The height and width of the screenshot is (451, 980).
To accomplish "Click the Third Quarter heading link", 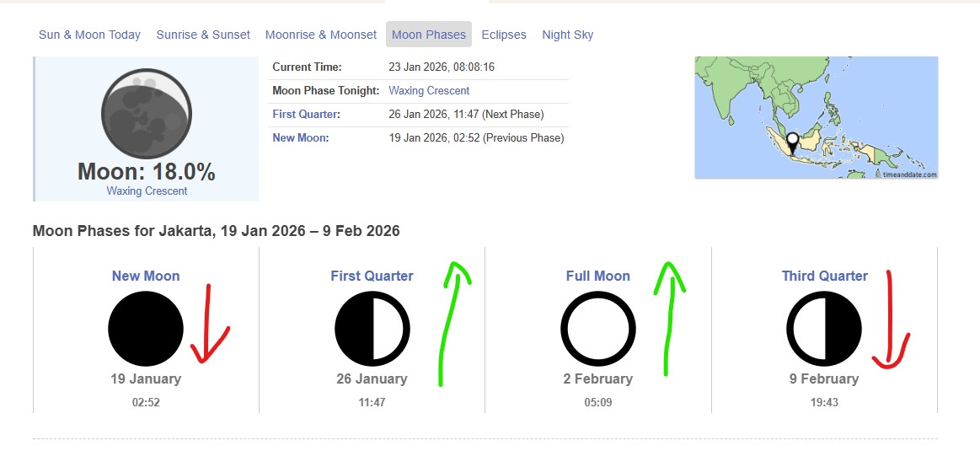I will coord(824,276).
